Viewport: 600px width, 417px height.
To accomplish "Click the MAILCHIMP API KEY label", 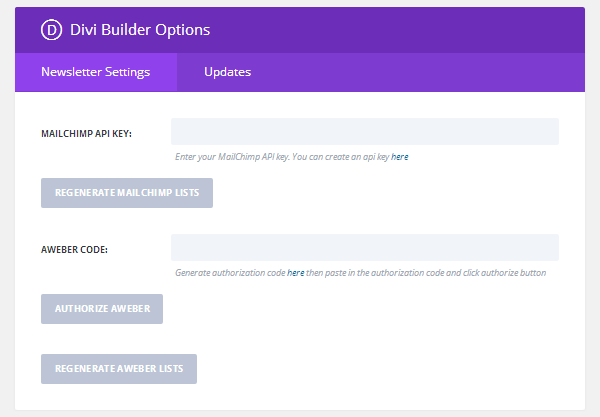I will pyautogui.click(x=86, y=134).
